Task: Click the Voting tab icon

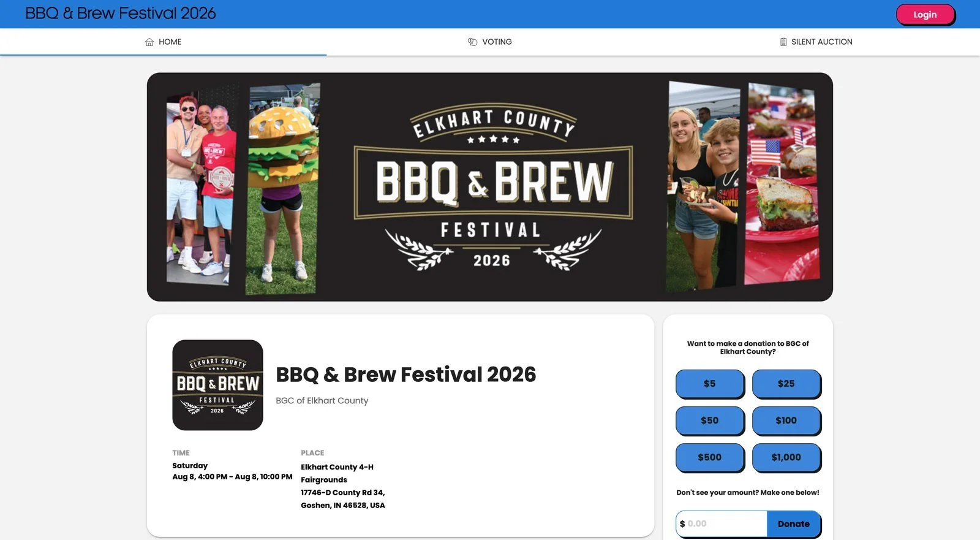Action: pyautogui.click(x=472, y=42)
